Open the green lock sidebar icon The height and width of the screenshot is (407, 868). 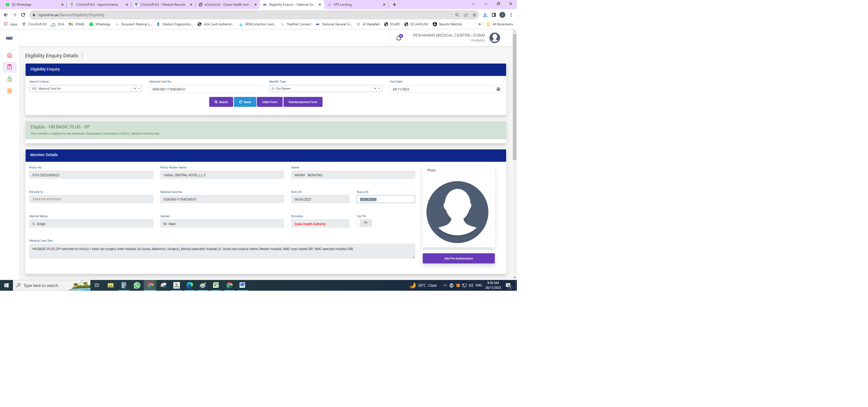9,79
